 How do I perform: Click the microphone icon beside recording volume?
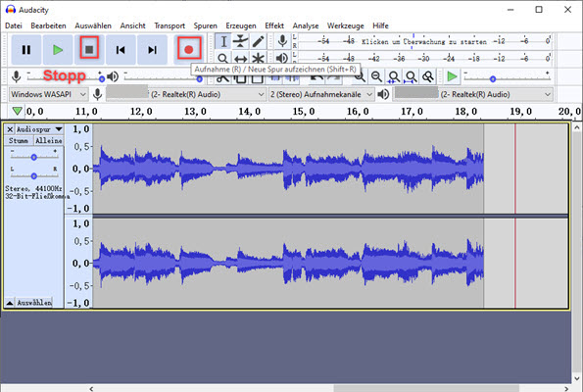coord(16,76)
